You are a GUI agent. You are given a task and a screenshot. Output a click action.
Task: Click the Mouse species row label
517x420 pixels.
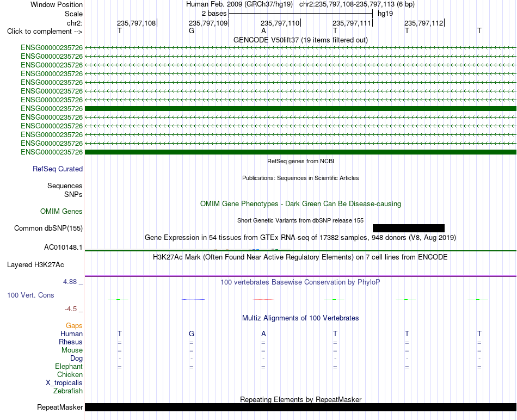(72, 350)
